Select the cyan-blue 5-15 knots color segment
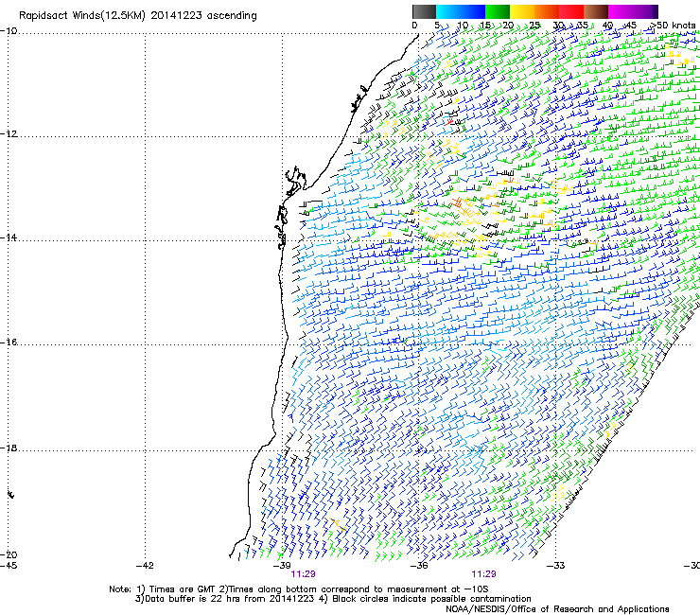The image size is (700, 615). pyautogui.click(x=461, y=11)
